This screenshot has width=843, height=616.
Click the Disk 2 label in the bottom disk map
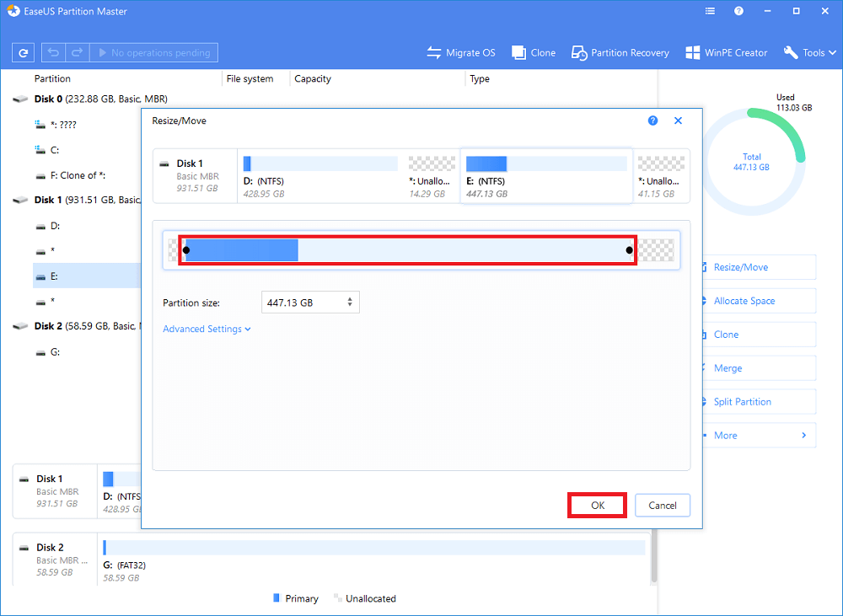click(50, 547)
